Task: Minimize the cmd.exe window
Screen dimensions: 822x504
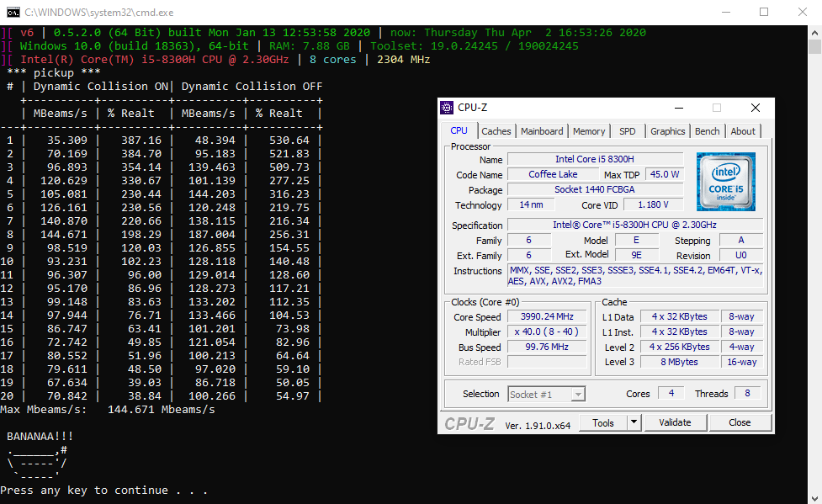Action: 726,12
